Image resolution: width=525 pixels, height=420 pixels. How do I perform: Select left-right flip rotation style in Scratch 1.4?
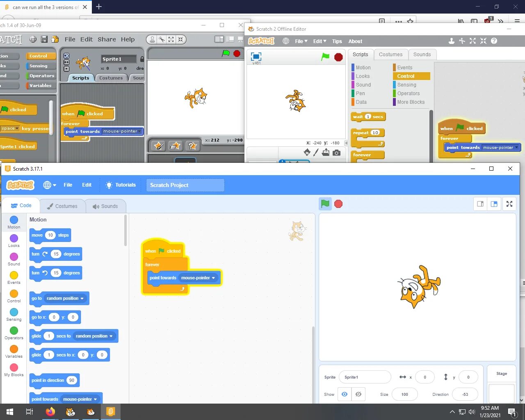click(x=66, y=63)
